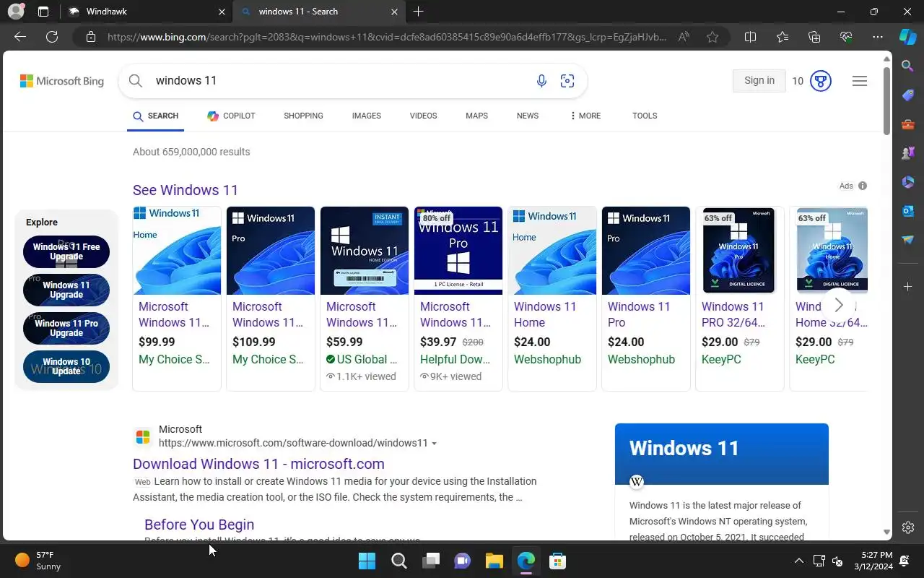Click the page vertical scrollbar
This screenshot has width=924, height=578.
point(886,101)
